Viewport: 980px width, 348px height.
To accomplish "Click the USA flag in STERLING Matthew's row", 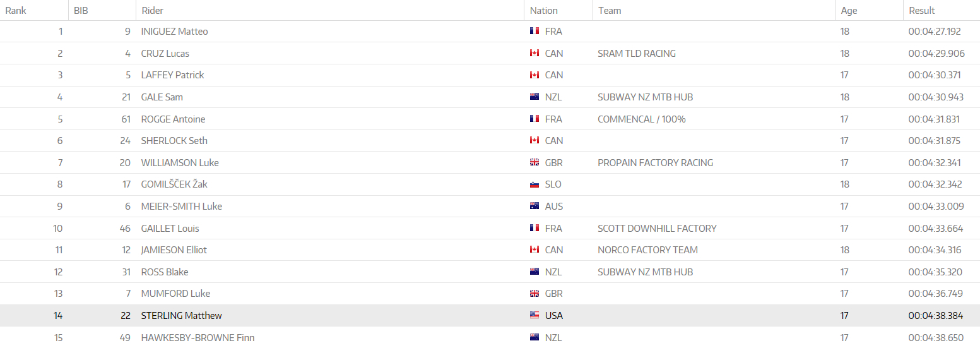I will [534, 315].
